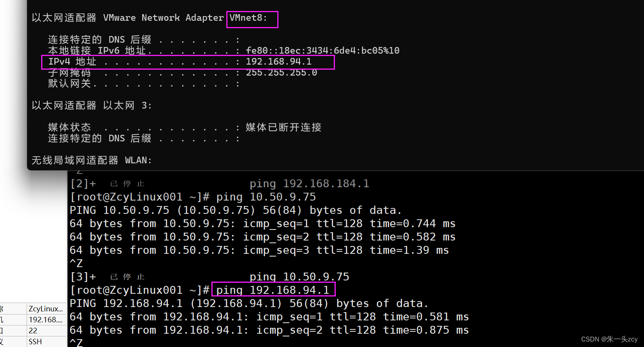
Task: Select the 'ping 192.168.94.1' command at the prompt
Action: coord(273,290)
